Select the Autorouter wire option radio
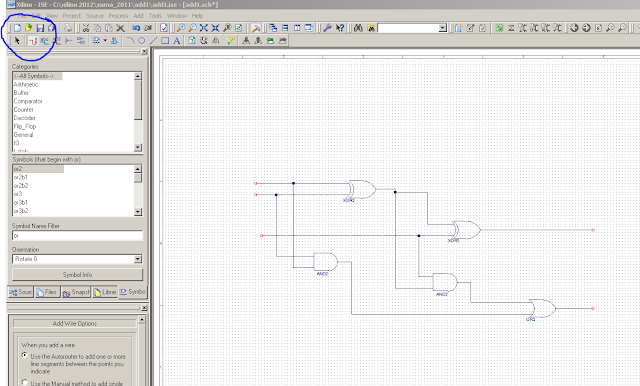640x386 pixels. tap(25, 355)
